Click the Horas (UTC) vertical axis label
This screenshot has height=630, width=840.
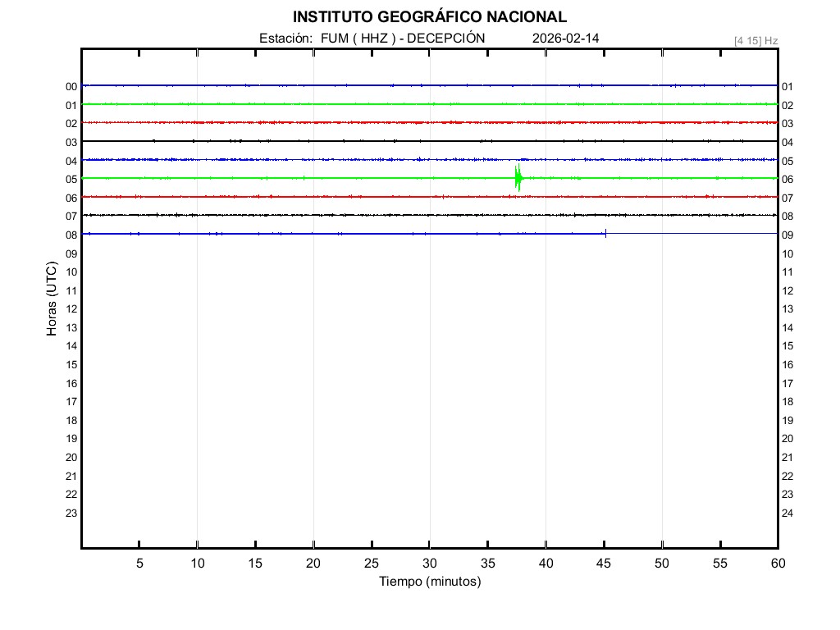(52, 299)
